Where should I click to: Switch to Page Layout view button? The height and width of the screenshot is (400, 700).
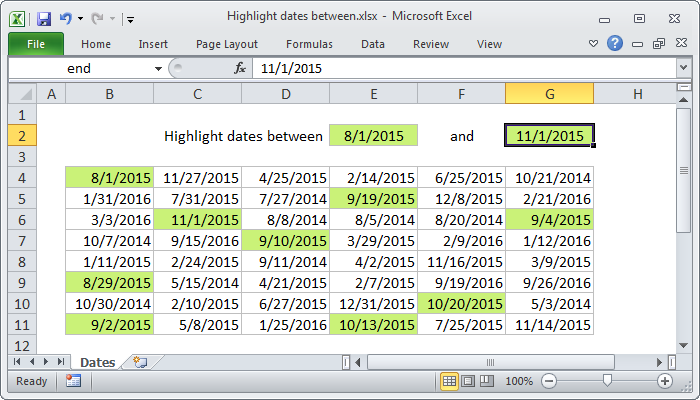(x=469, y=381)
